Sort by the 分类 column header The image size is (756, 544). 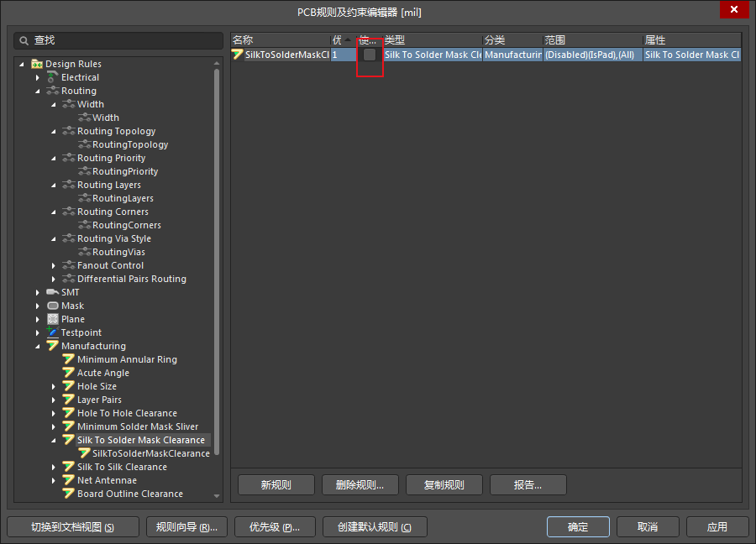pos(512,40)
